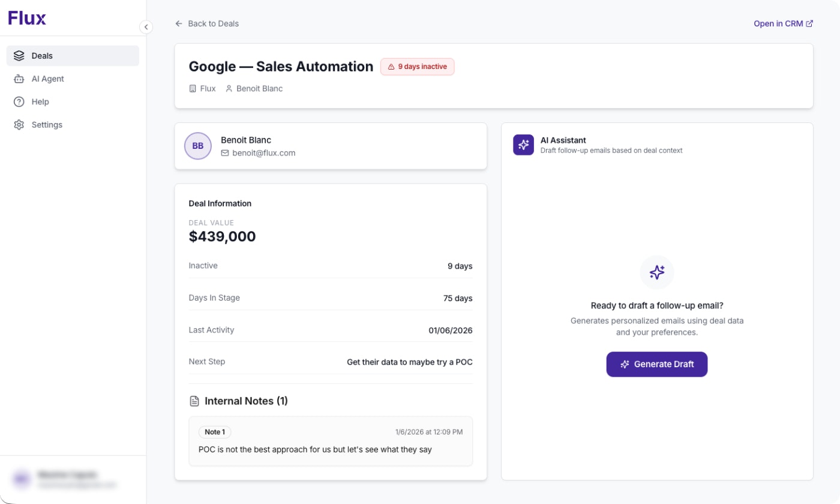Click the external link icon by Open in CRM
Screen dimensions: 840x504
pos(809,23)
